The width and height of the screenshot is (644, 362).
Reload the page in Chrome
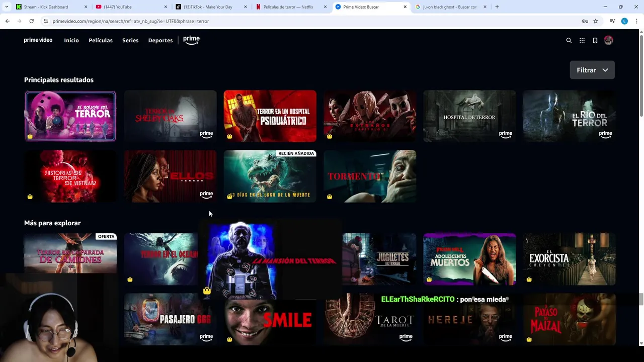tap(31, 21)
